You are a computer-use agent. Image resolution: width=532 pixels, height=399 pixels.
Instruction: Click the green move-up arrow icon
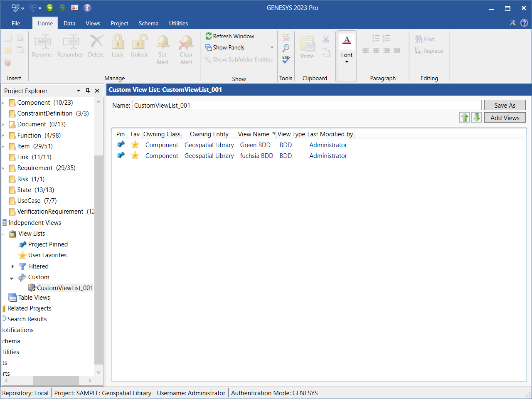(x=464, y=118)
